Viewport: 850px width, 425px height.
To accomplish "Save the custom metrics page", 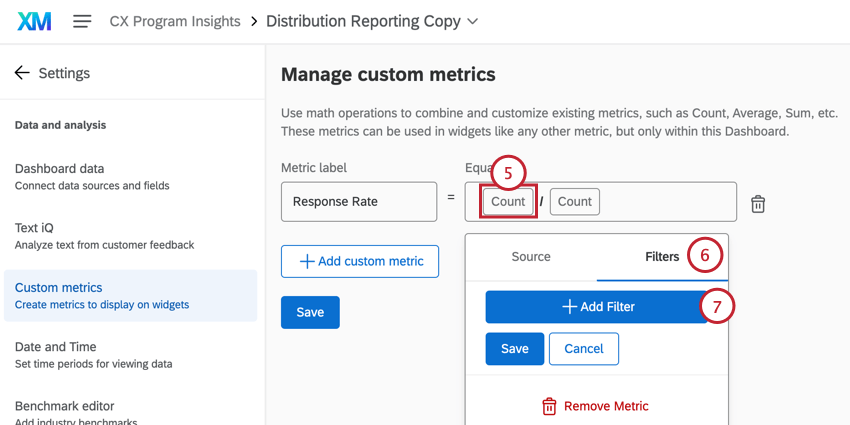I will (310, 312).
